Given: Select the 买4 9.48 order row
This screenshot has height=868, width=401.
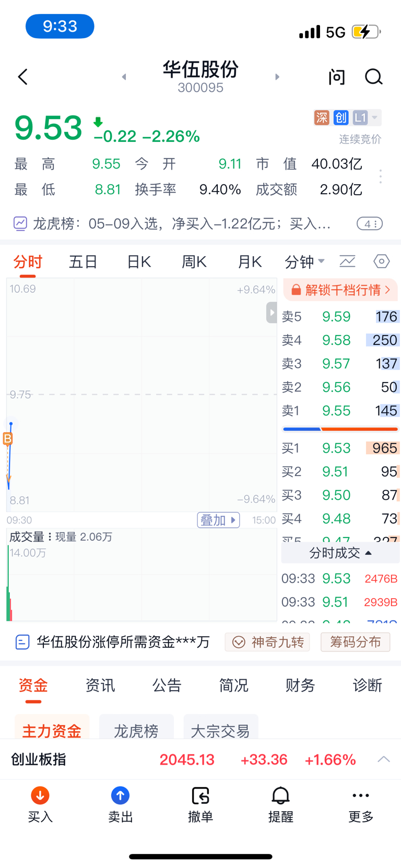Looking at the screenshot, I should [x=340, y=518].
